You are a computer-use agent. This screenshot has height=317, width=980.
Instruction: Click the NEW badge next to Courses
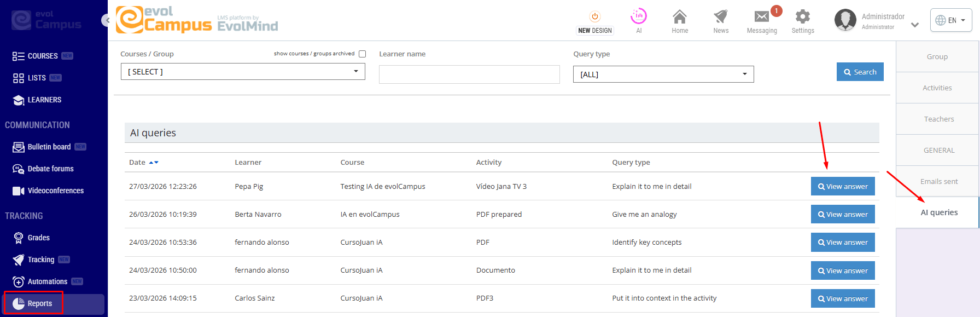click(67, 56)
